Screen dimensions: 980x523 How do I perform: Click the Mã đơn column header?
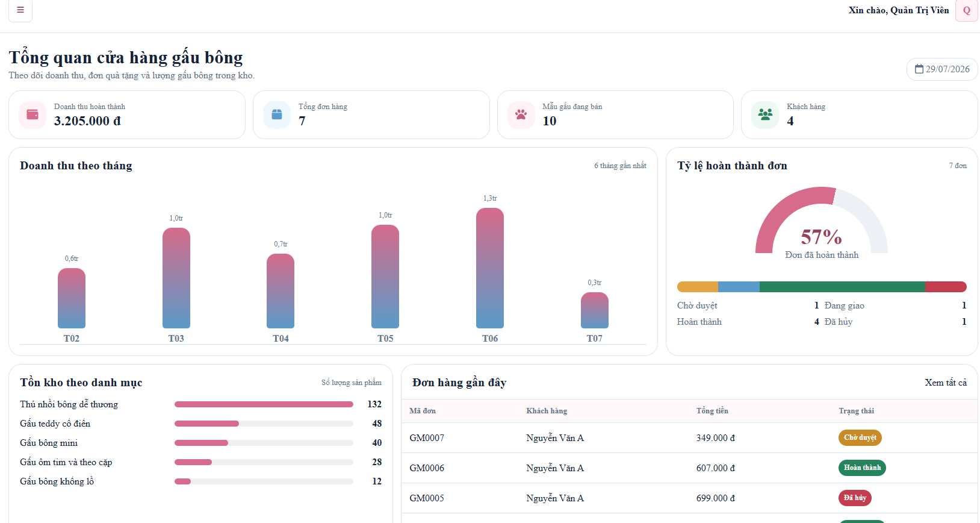click(423, 411)
